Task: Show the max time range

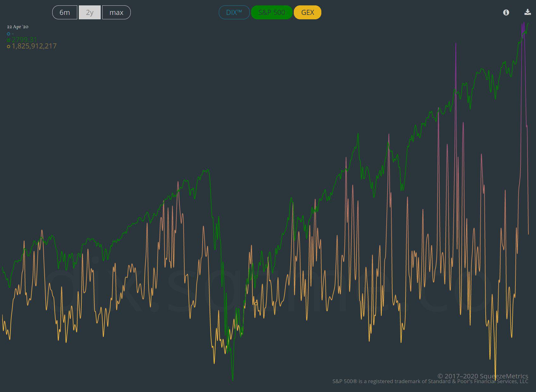Action: [x=116, y=12]
